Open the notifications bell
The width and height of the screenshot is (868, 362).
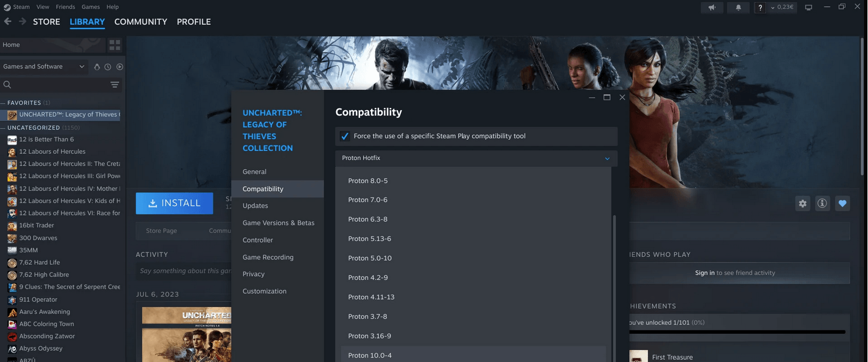pos(738,7)
